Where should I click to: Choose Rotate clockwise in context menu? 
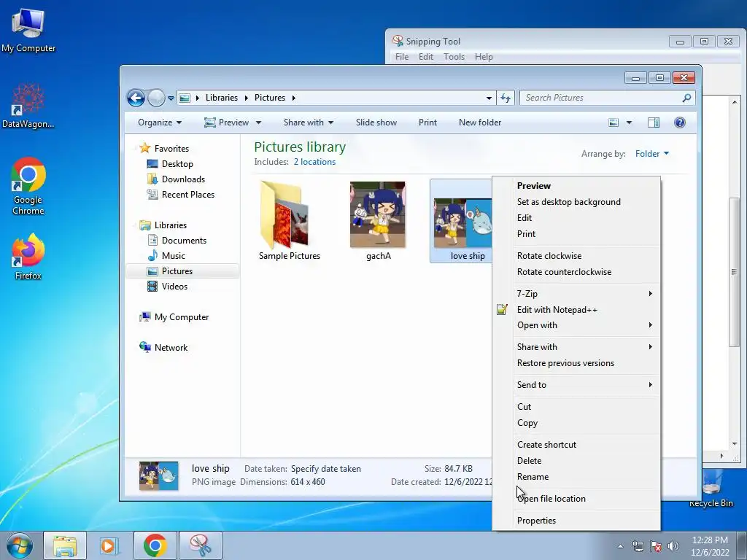(576, 256)
